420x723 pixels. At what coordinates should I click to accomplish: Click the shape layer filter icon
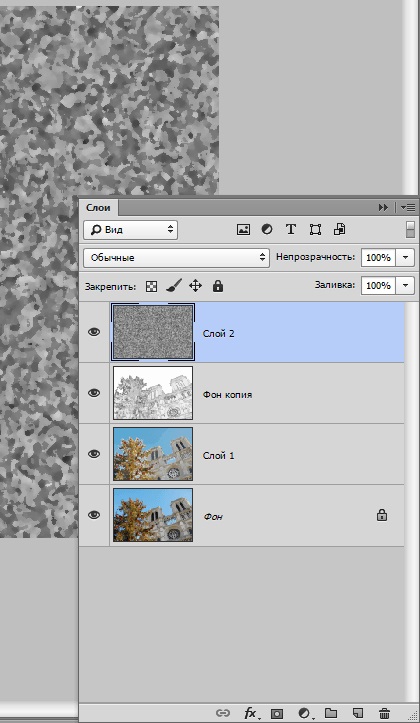click(315, 230)
